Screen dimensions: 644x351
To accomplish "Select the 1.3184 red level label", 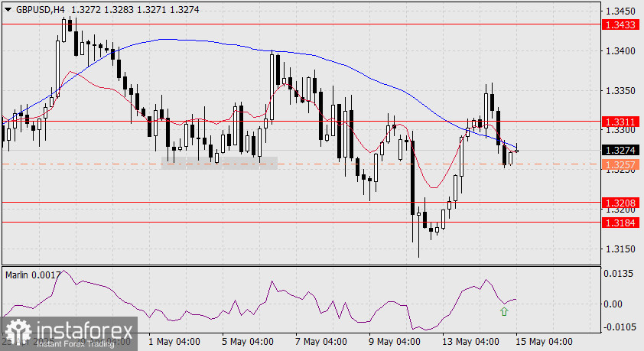I will pyautogui.click(x=621, y=223).
